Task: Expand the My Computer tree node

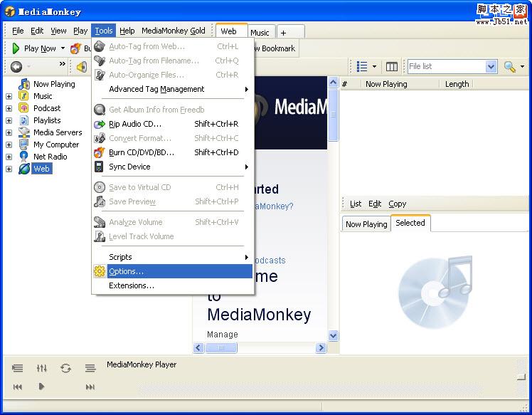Action: tap(9, 145)
